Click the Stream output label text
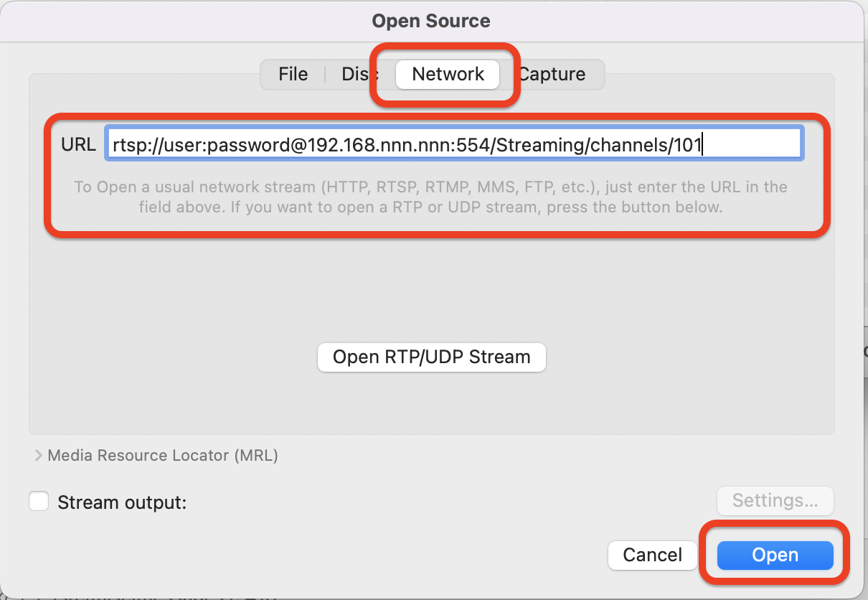This screenshot has height=600, width=868. [122, 502]
